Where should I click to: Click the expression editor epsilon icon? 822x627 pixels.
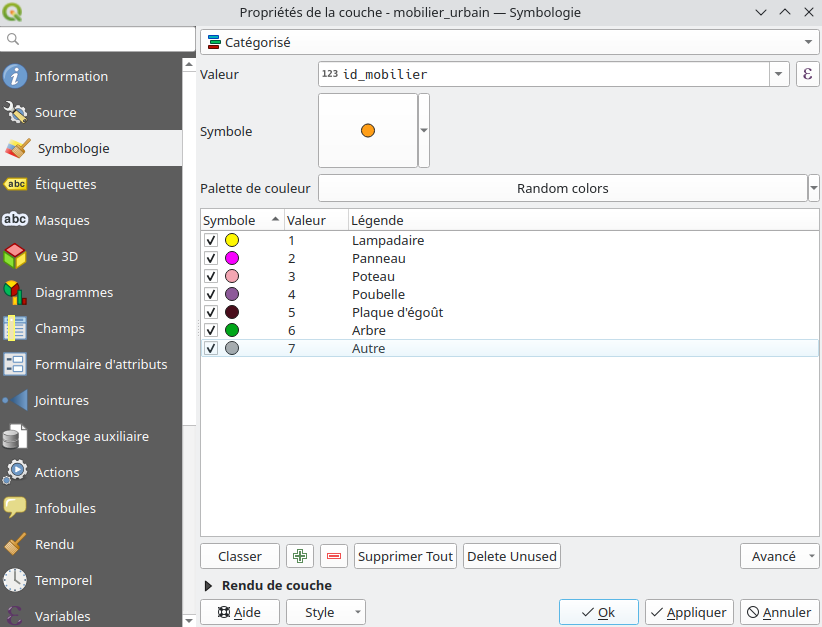click(x=807, y=74)
